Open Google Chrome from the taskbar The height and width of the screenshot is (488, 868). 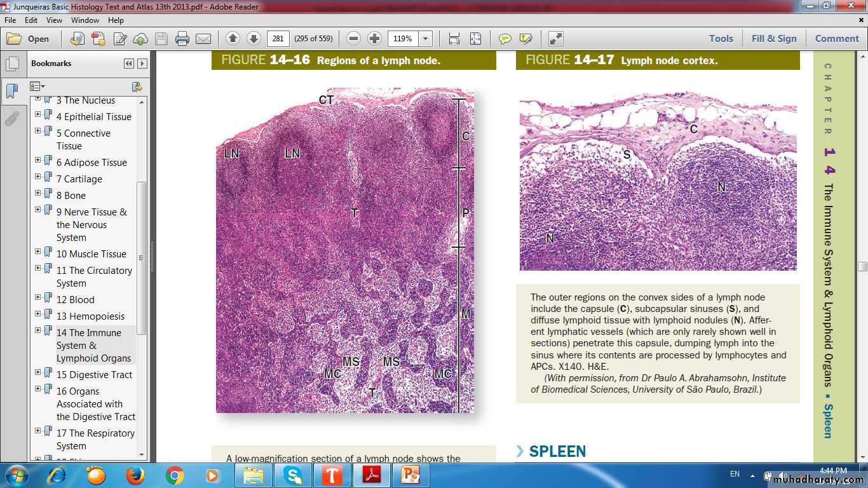174,475
